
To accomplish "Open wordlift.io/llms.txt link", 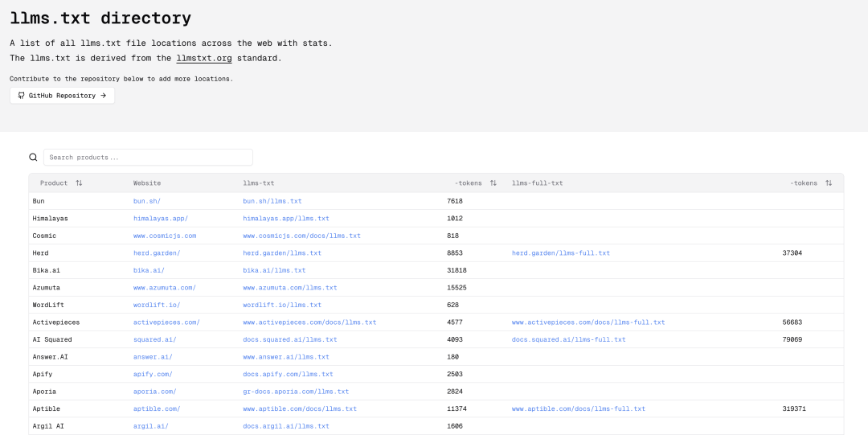I will 282,305.
